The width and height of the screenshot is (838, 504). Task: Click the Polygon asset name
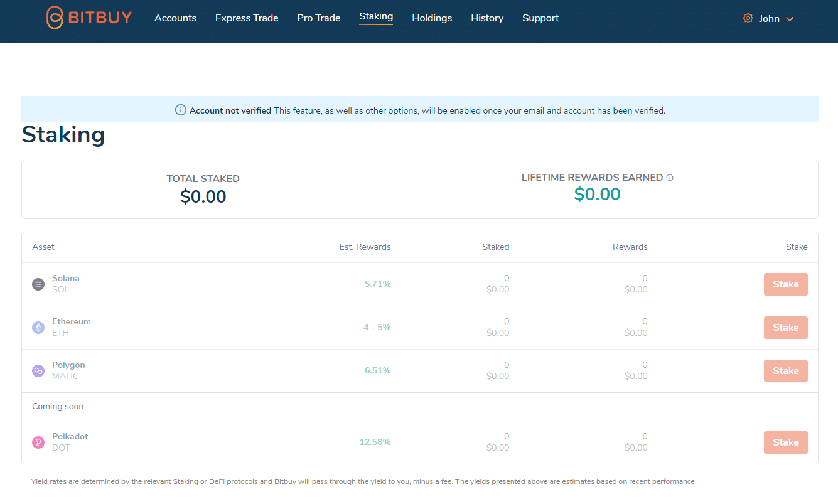coord(68,365)
